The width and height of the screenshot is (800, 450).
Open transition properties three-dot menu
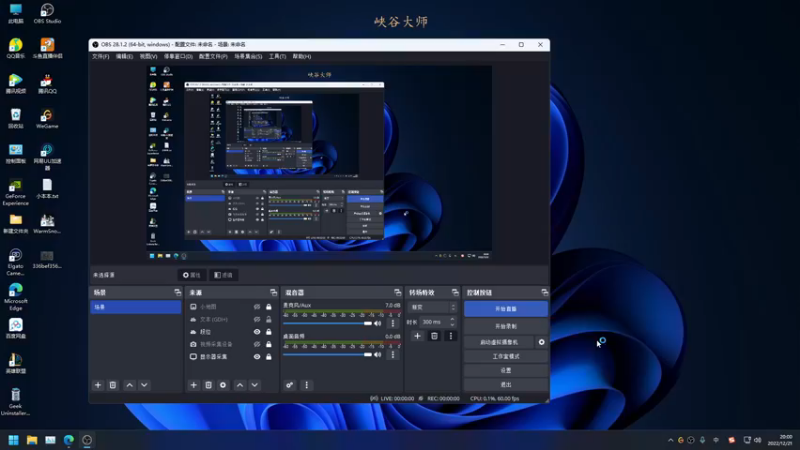pos(451,336)
